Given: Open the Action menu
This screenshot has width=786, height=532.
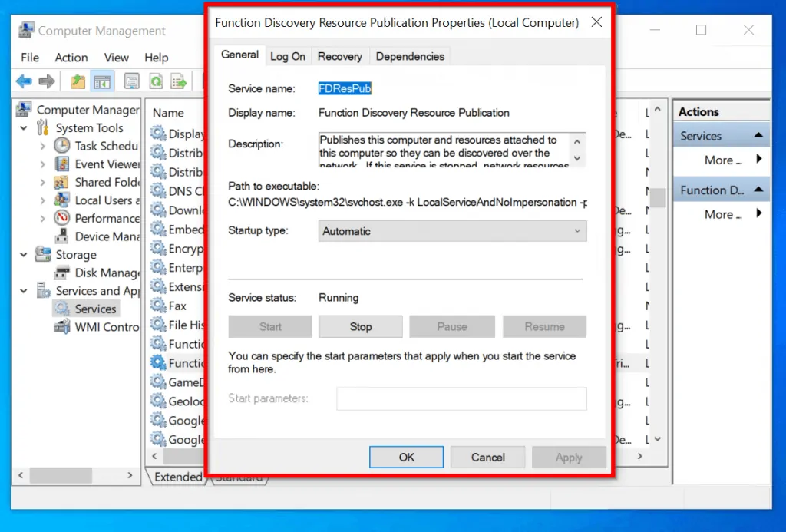Looking at the screenshot, I should [71, 57].
